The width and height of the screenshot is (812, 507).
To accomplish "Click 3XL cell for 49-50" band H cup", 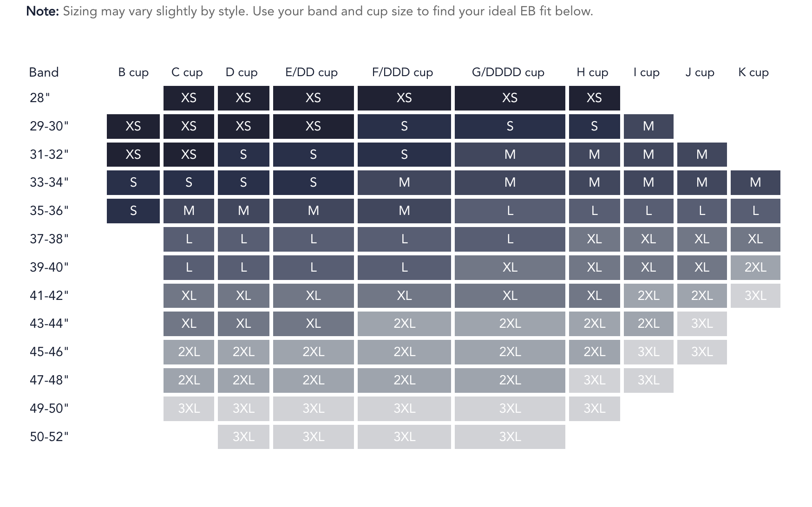I will coord(594,409).
